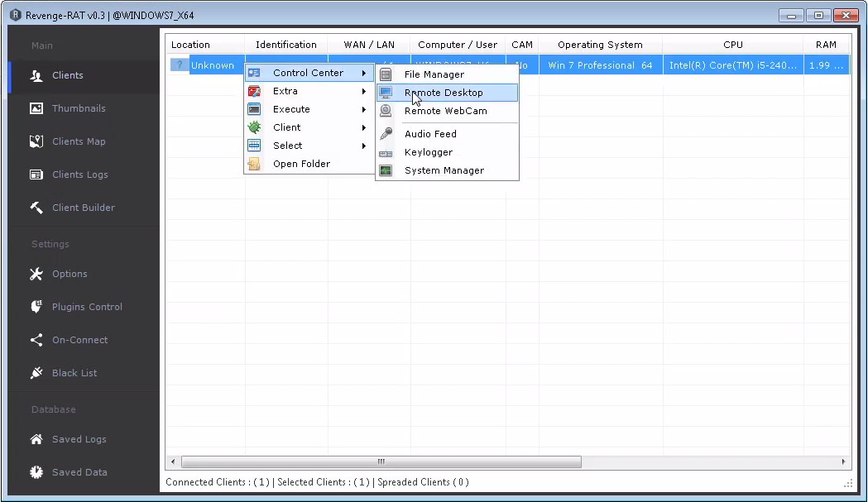Open Keylogger menu entry

click(x=448, y=152)
